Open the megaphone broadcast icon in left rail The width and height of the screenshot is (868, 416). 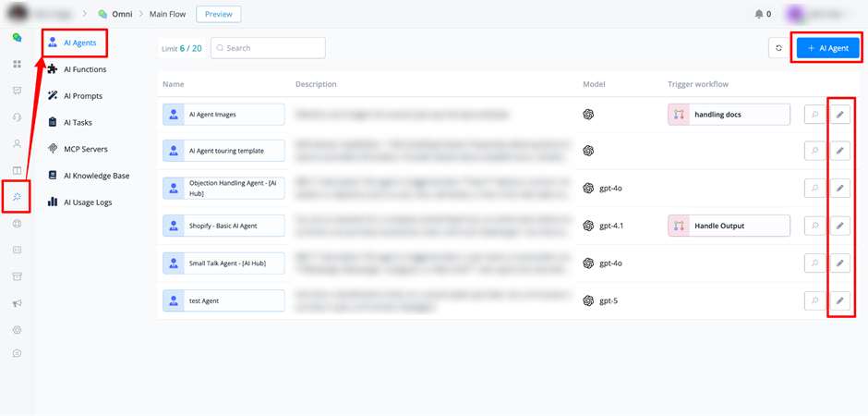[17, 303]
